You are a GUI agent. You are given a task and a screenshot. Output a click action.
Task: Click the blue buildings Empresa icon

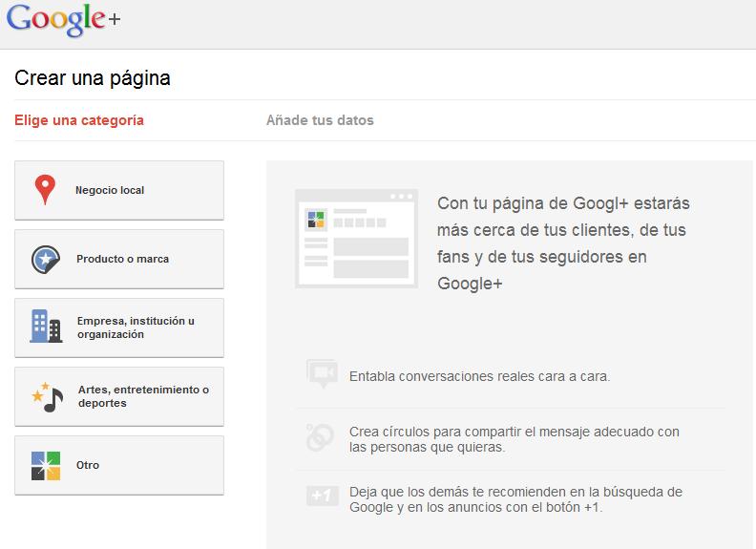[x=46, y=327]
